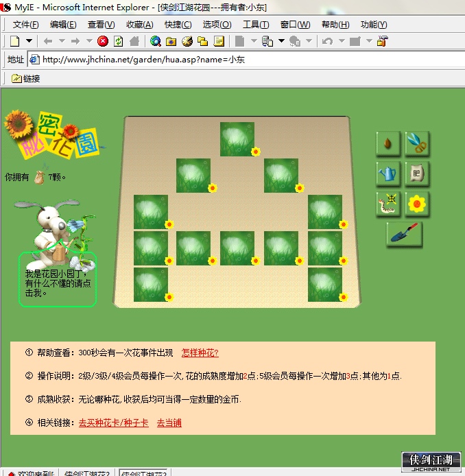Open the 窗口(W) menu
This screenshot has width=465, height=476.
pos(296,25)
